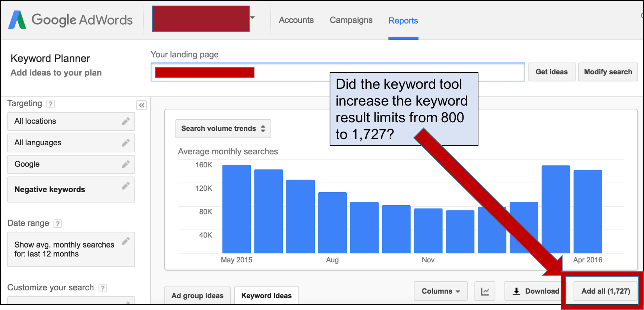Click the Apr 2016 chart bar

(x=588, y=211)
